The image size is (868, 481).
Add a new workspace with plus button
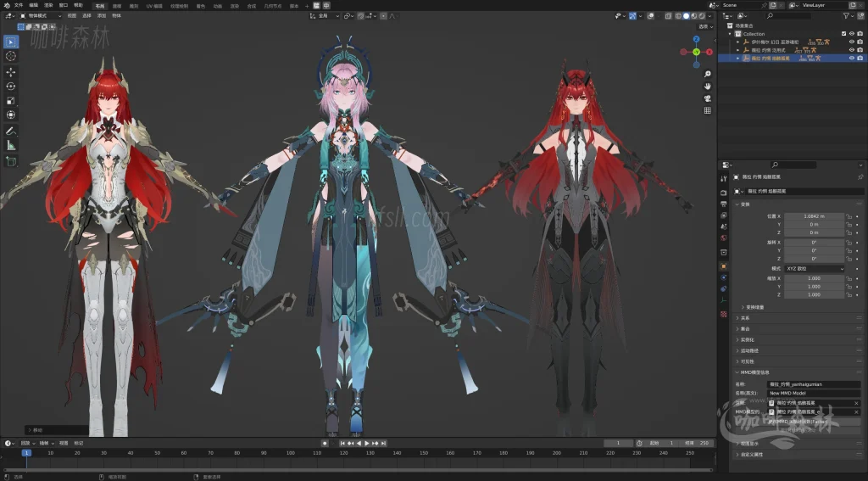coord(307,6)
